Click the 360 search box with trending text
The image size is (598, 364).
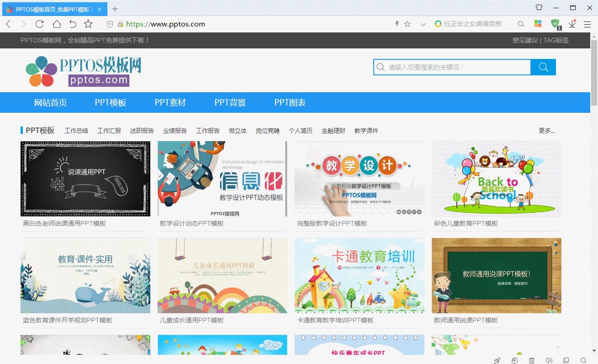click(473, 24)
